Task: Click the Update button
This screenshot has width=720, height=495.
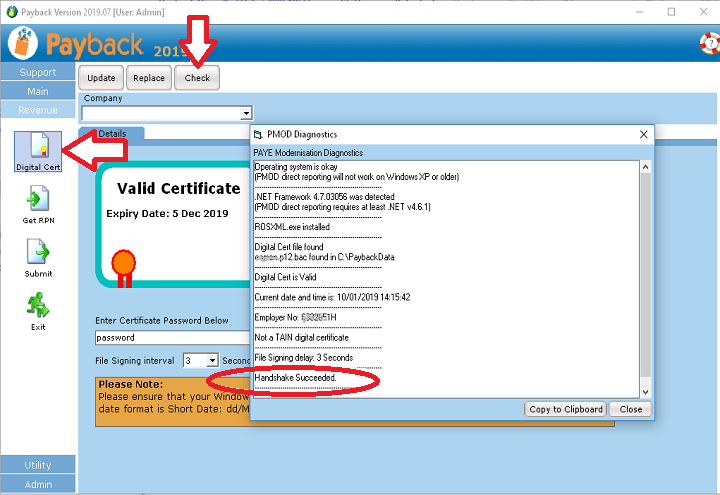Action: 101,78
